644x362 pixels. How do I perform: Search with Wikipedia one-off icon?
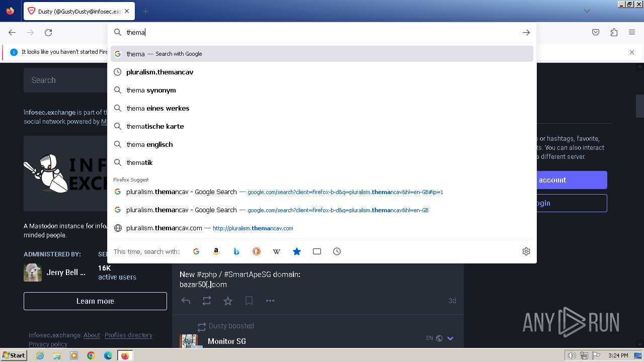277,251
